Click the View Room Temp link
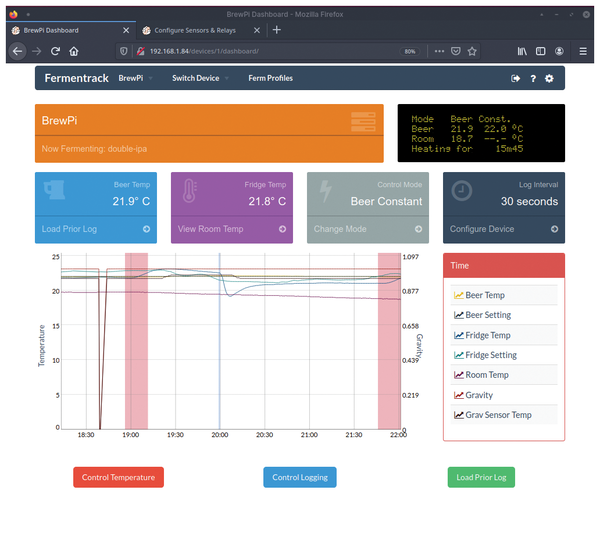This screenshot has height=540, width=600. pyautogui.click(x=210, y=229)
